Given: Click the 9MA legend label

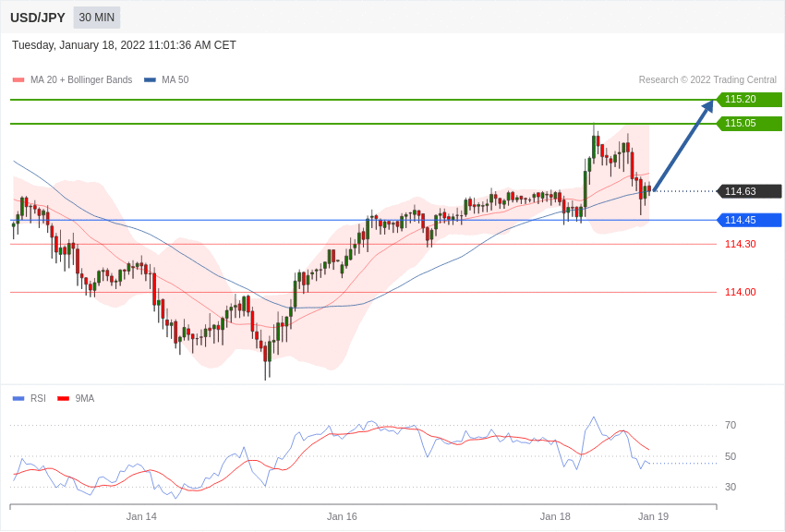Looking at the screenshot, I should pyautogui.click(x=85, y=398).
